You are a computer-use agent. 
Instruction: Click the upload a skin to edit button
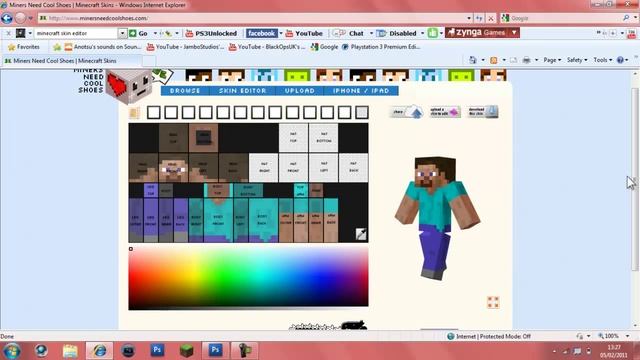[x=445, y=112]
